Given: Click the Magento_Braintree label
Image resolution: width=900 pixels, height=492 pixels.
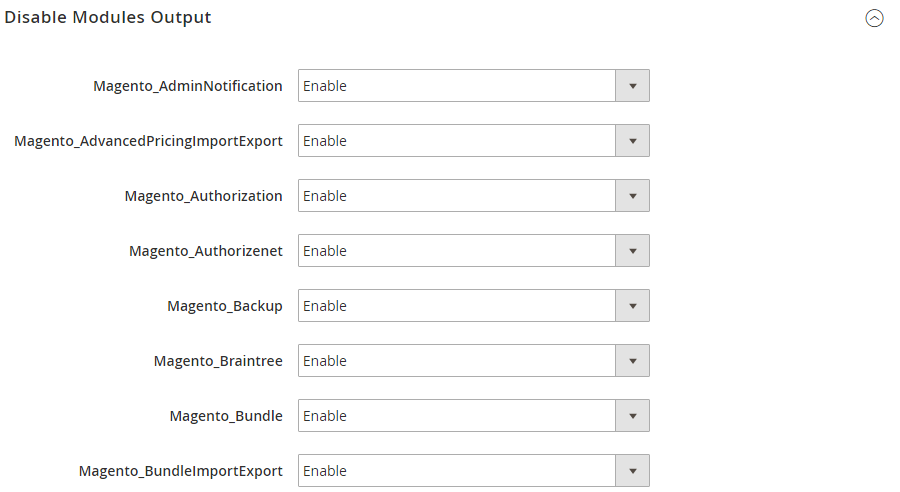Looking at the screenshot, I should coord(218,361).
